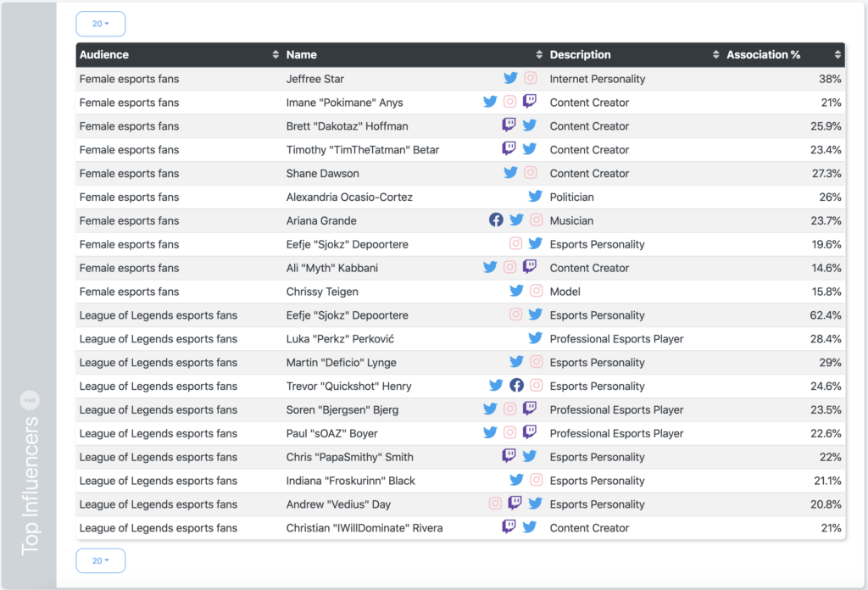868x590 pixels.
Task: Open Quickshot Henry's Twitter icon
Action: (496, 385)
